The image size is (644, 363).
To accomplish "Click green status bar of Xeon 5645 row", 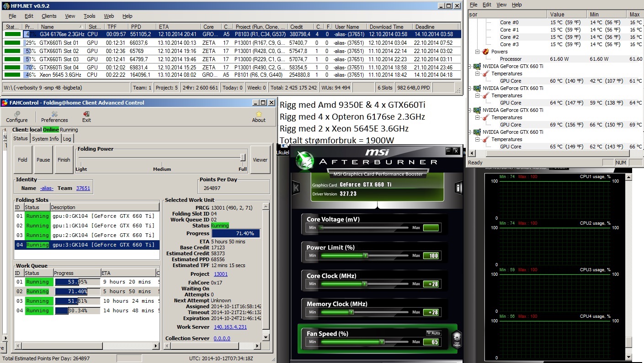I will [13, 75].
